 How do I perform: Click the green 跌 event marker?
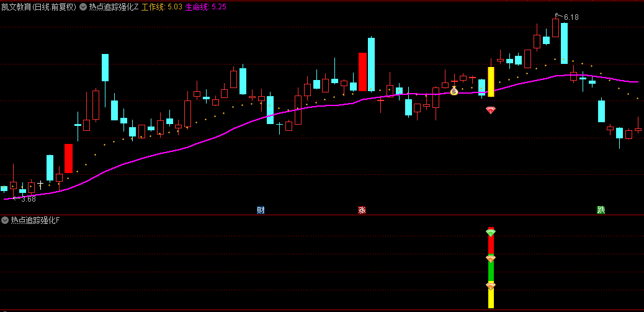pos(601,210)
